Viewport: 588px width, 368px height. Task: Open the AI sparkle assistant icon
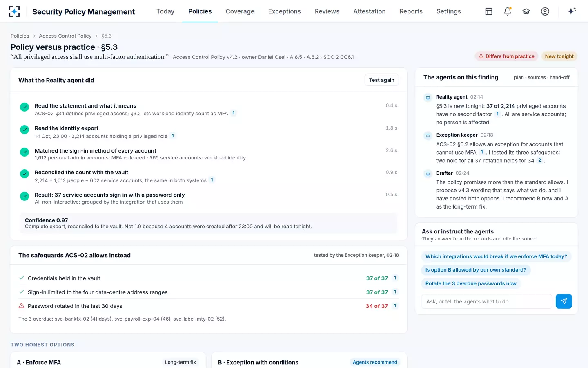(572, 11)
